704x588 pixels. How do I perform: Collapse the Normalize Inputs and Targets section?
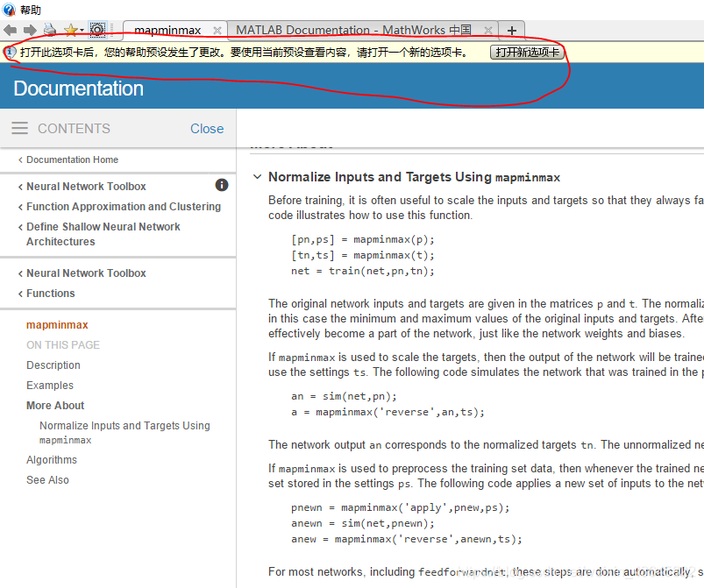coord(257,177)
